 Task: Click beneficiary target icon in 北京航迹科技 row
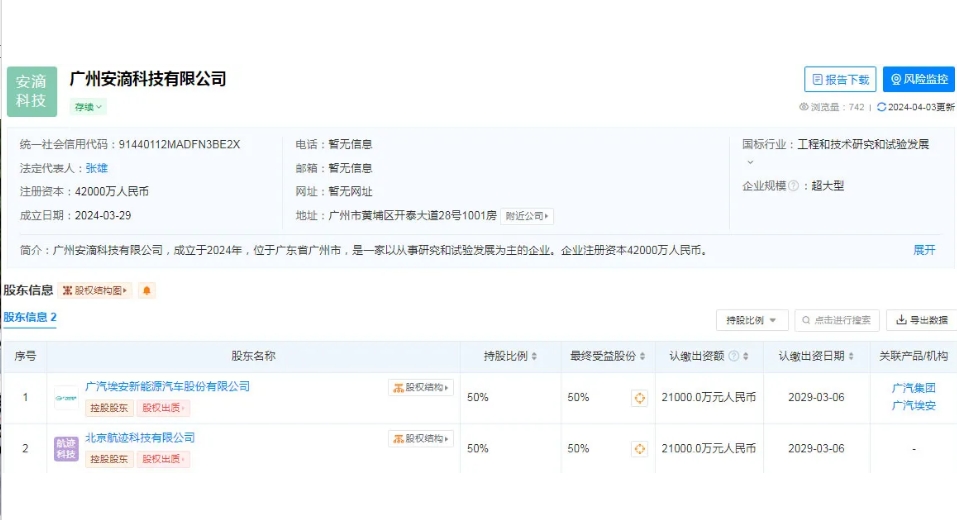tap(639, 449)
